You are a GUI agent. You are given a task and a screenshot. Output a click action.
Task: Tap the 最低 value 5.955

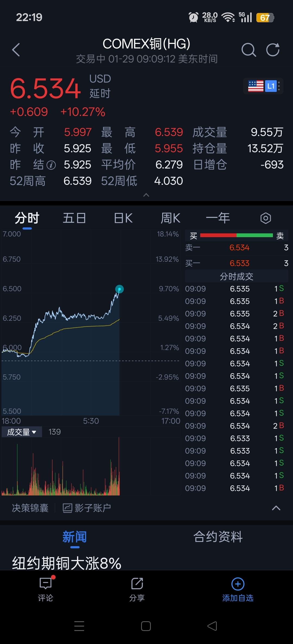click(169, 149)
